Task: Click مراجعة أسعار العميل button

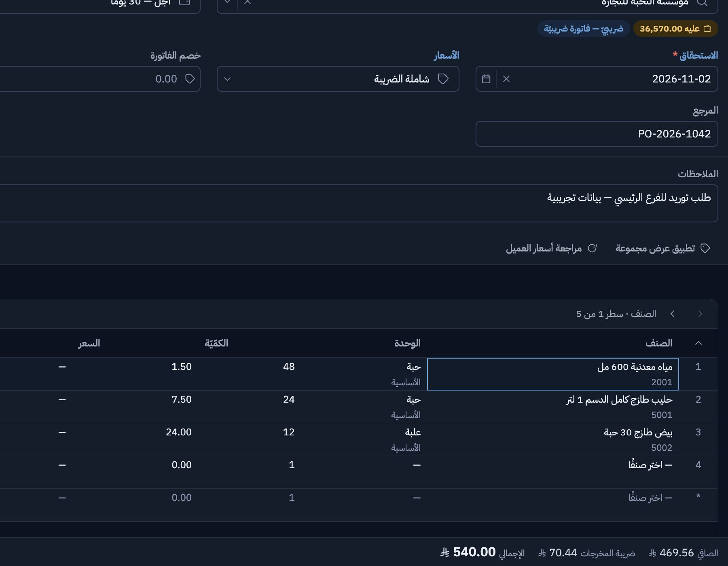Action: 551,248
